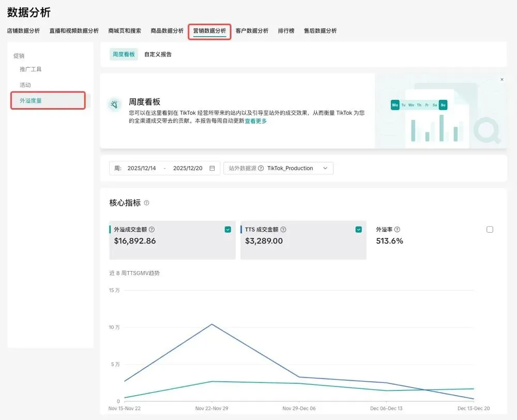Click info icon beside TTS 成交金额 label

tap(283, 230)
